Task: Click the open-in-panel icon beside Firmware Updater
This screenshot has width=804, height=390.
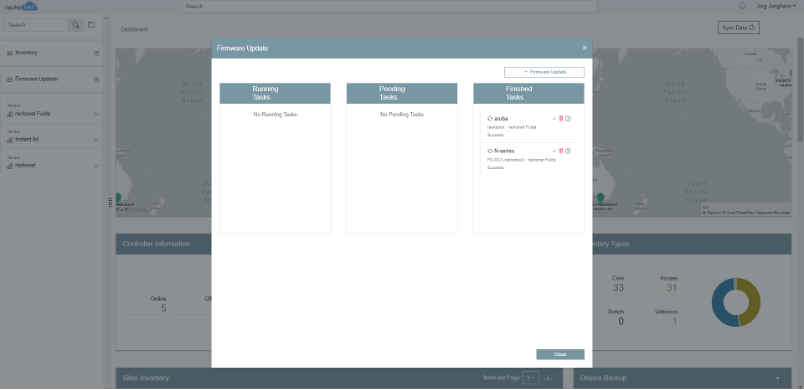Action: [x=96, y=79]
